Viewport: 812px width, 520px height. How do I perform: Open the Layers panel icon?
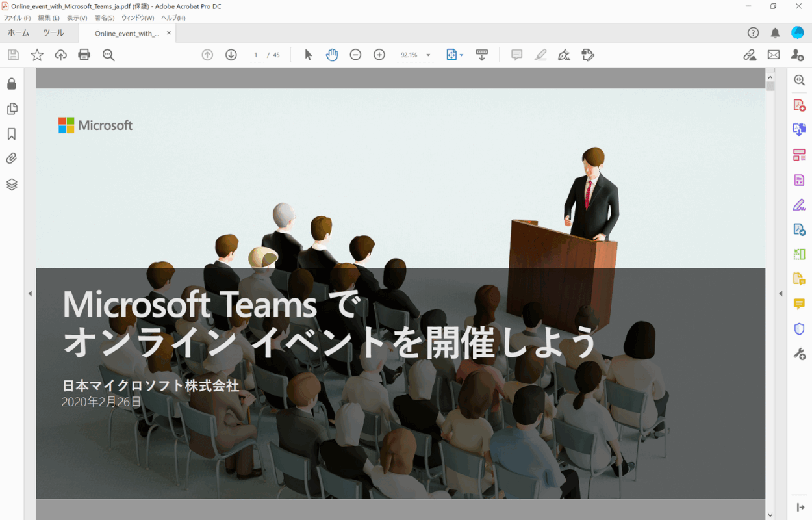(x=12, y=185)
